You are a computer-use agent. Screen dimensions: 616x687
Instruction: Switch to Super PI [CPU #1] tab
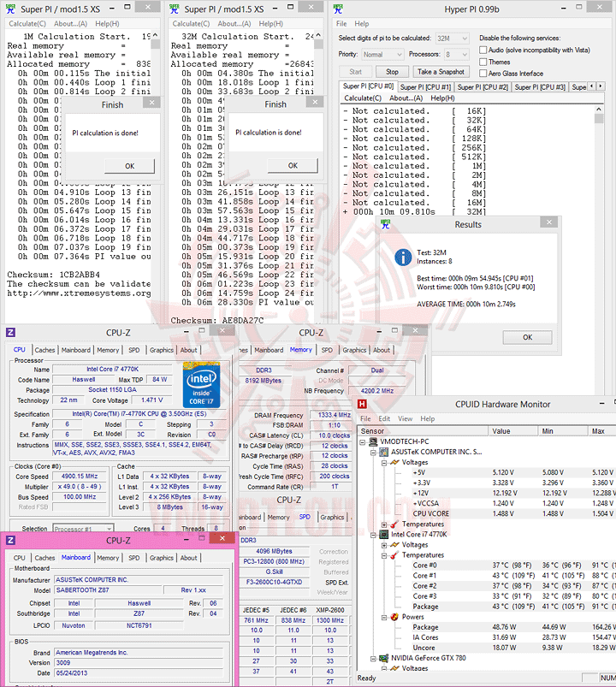coord(425,87)
